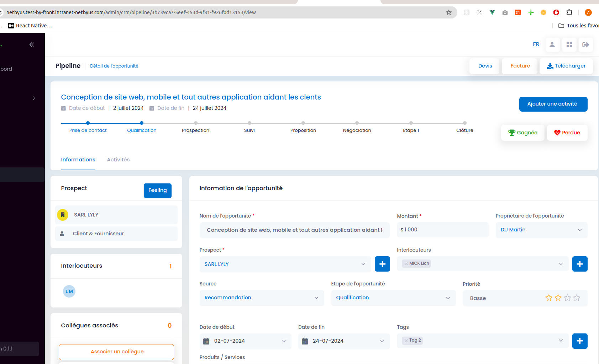
Task: Remove the Tag 2 chip
Action: (x=406, y=340)
